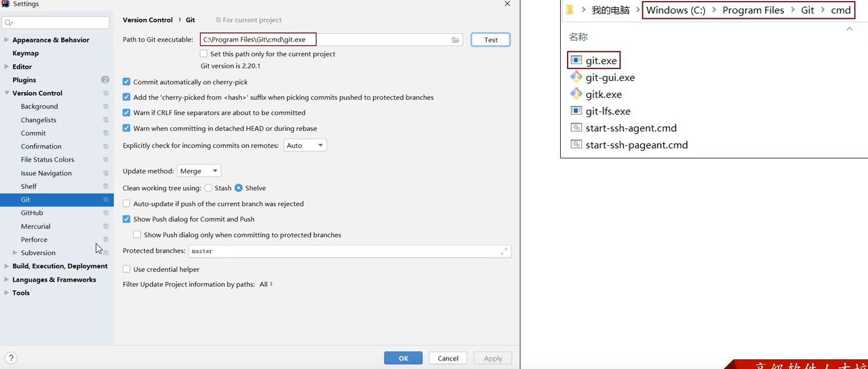Expand Languages & Frameworks section
The width and height of the screenshot is (868, 369).
6,280
